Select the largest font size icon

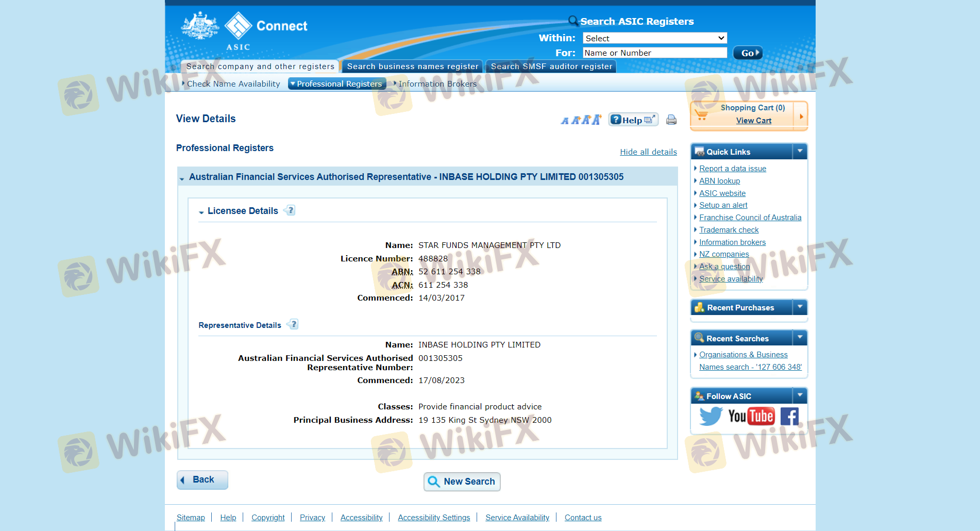click(597, 120)
